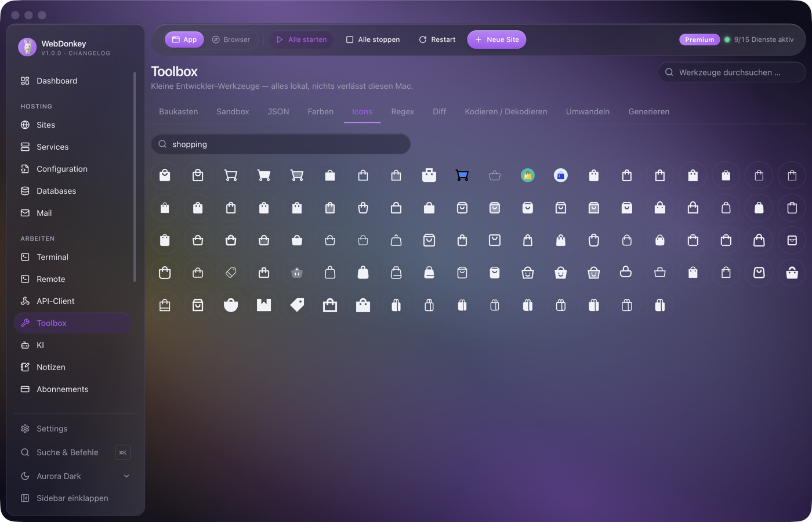
Task: Click Alle starten button
Action: tap(302, 39)
